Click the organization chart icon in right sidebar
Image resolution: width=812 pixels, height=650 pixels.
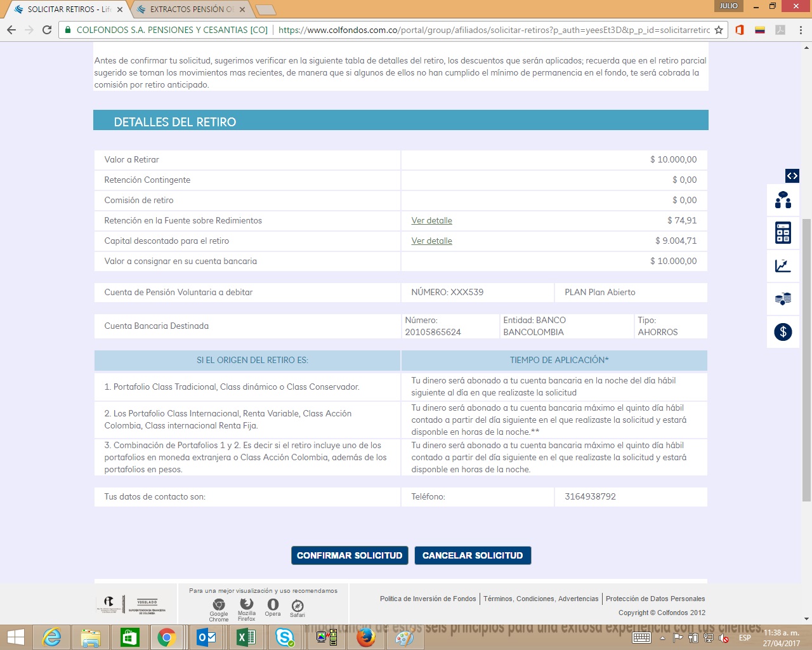[x=783, y=200]
